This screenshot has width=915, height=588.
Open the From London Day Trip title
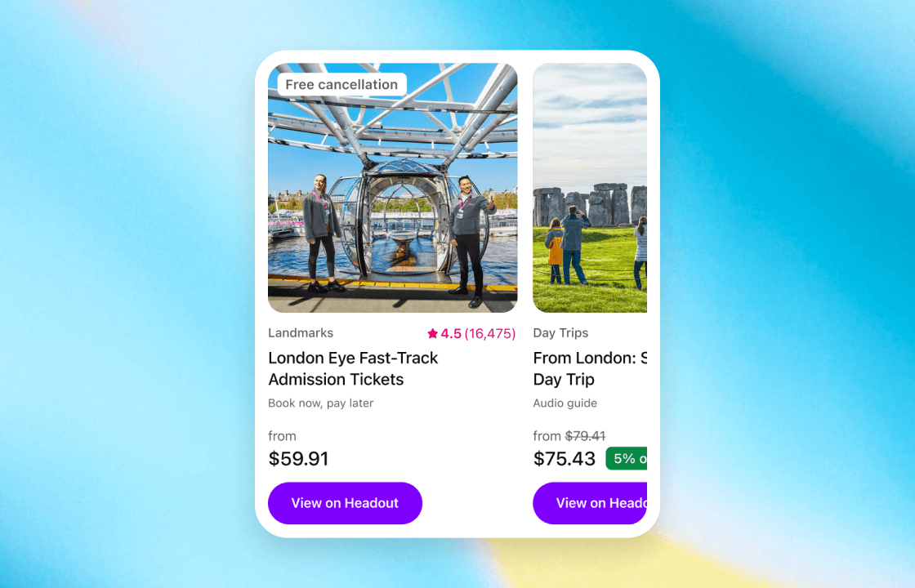click(x=590, y=368)
